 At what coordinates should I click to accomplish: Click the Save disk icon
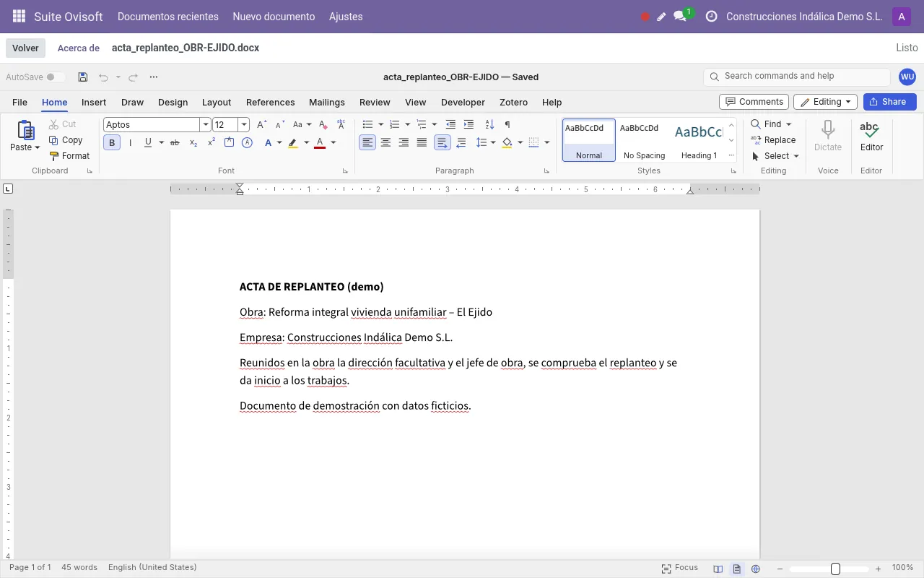83,77
